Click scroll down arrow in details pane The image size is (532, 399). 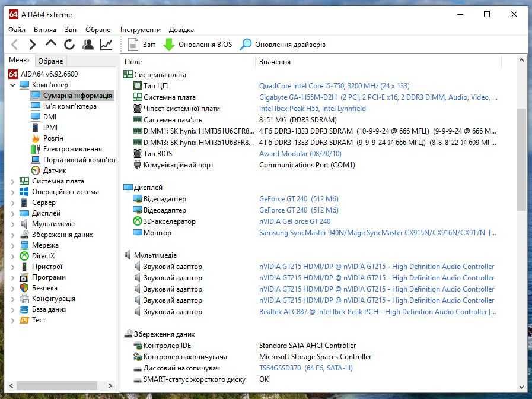(521, 387)
